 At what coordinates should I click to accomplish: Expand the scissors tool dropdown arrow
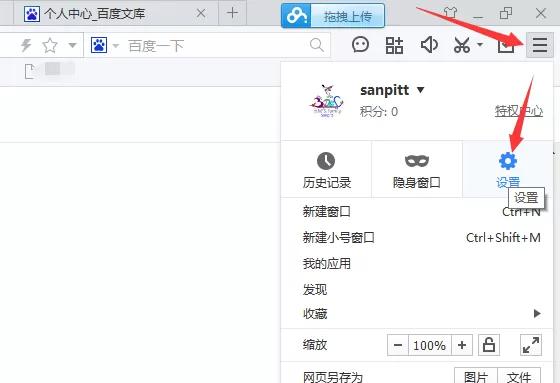[480, 45]
